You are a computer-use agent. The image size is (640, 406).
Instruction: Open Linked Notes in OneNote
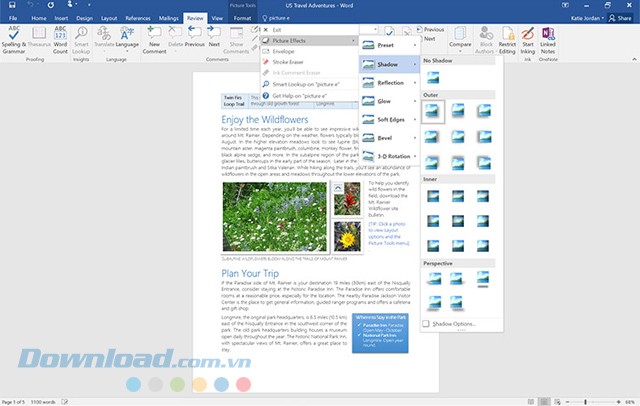[548, 40]
